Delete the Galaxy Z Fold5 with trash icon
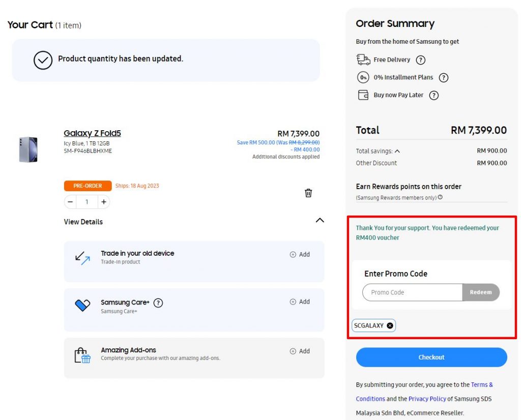The image size is (521, 420). tap(308, 193)
